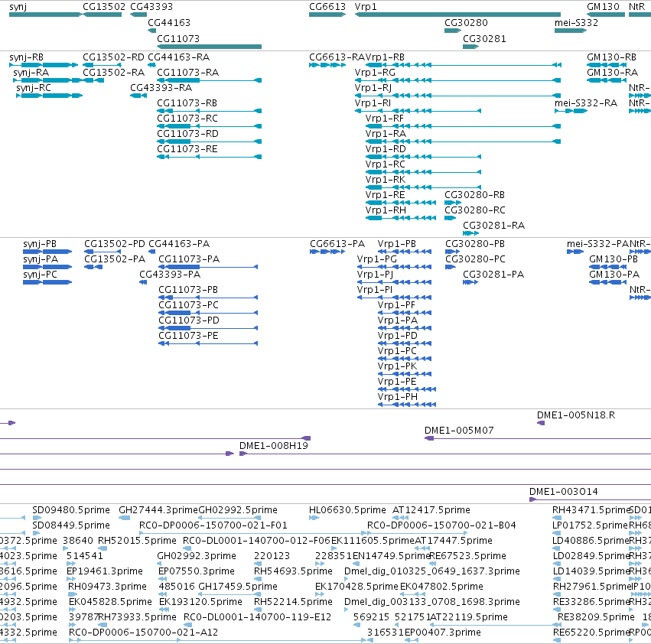Click EST GH27444.3prime
651x644 pixels.
[158, 510]
